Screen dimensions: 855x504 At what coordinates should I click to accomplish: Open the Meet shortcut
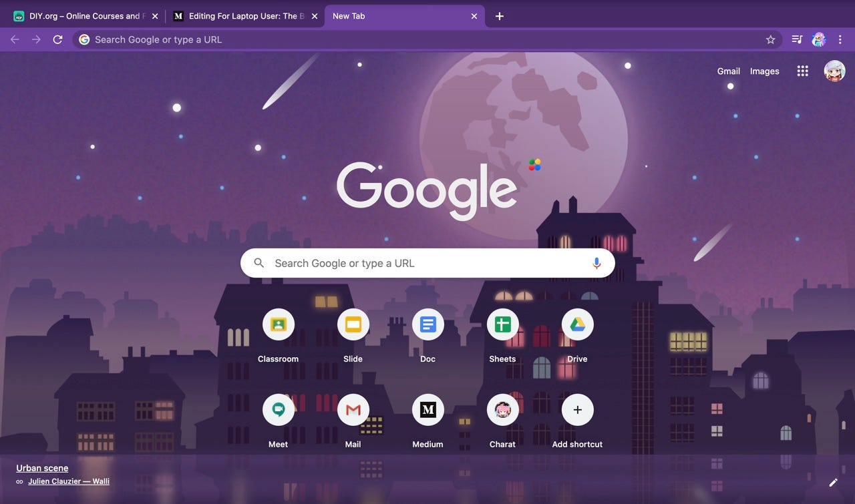click(279, 410)
